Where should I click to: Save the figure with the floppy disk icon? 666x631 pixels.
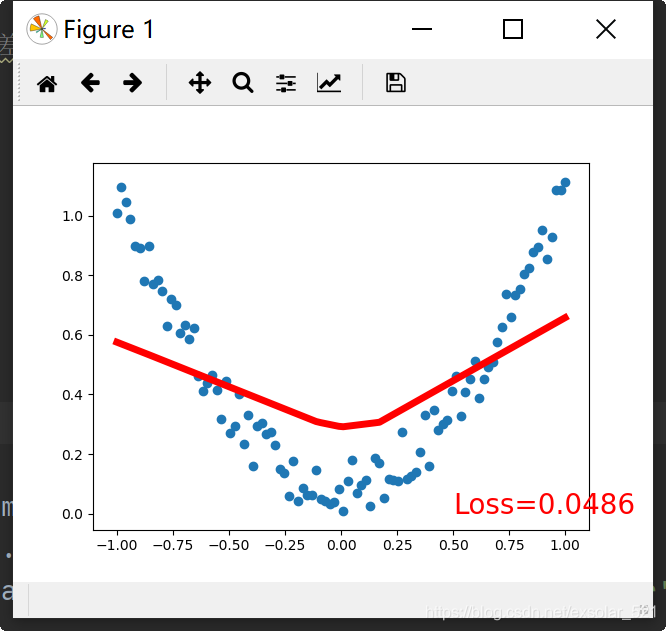395,82
